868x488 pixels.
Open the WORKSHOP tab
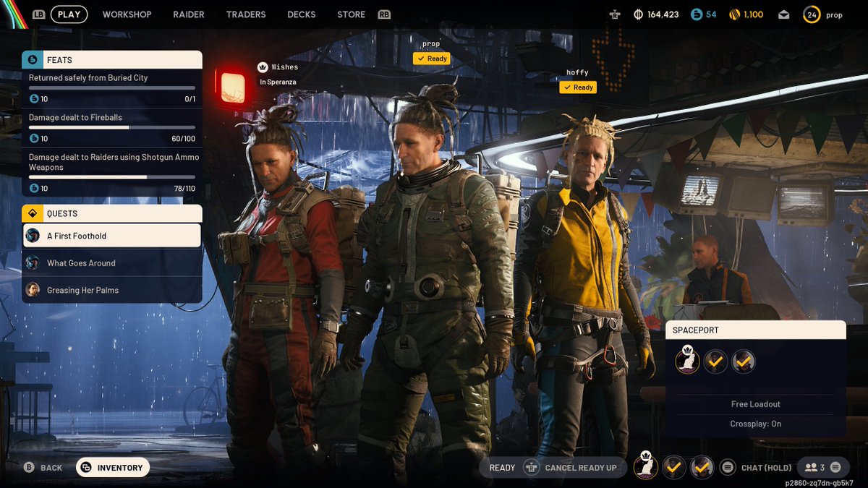point(127,14)
